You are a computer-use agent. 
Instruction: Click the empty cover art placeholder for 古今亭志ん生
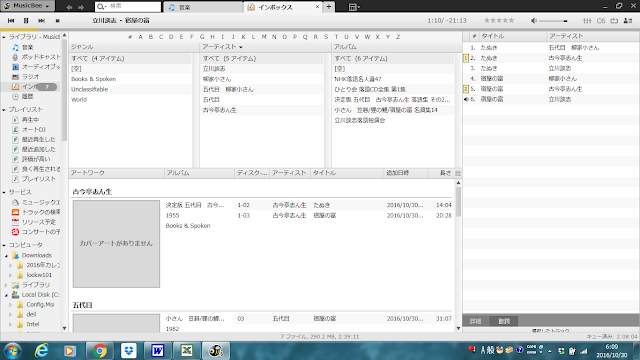pyautogui.click(x=116, y=244)
